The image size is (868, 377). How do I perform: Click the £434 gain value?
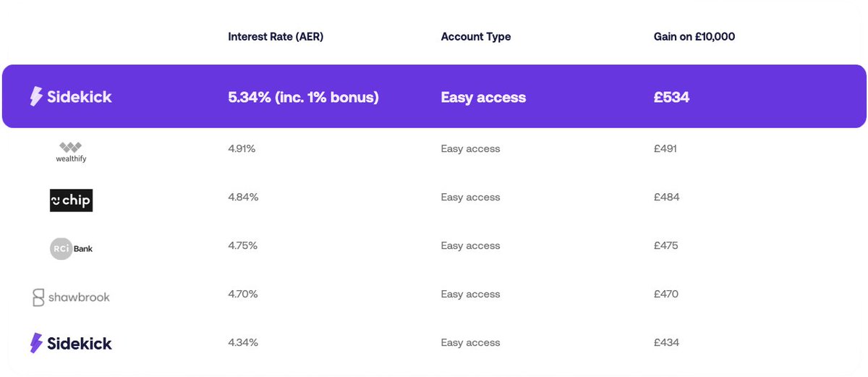[666, 342]
